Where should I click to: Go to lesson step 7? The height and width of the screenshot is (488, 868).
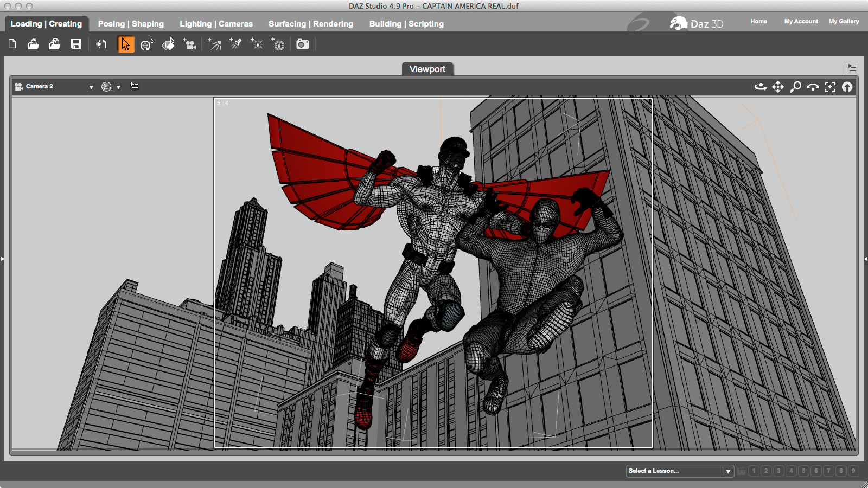pos(828,471)
